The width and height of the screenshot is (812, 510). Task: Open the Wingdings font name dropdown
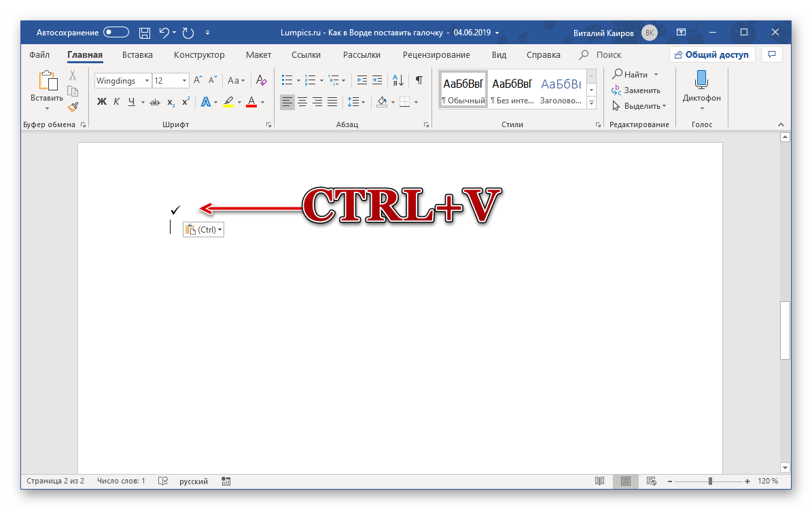[x=147, y=81]
